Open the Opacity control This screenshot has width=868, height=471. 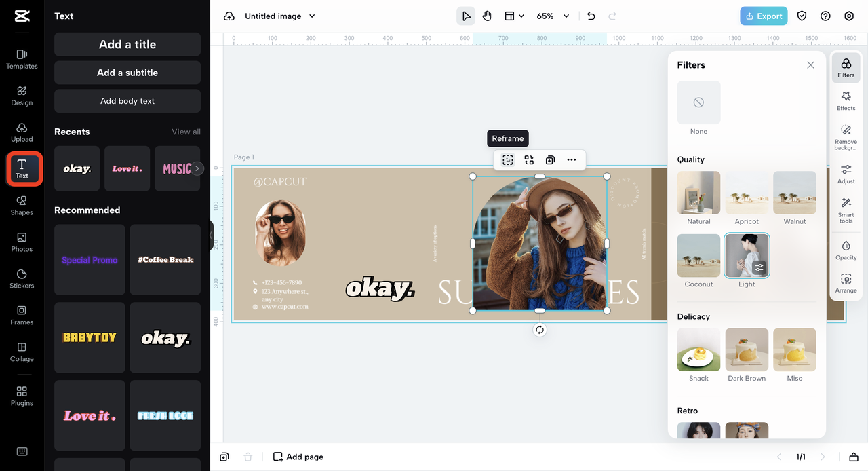[x=846, y=250]
